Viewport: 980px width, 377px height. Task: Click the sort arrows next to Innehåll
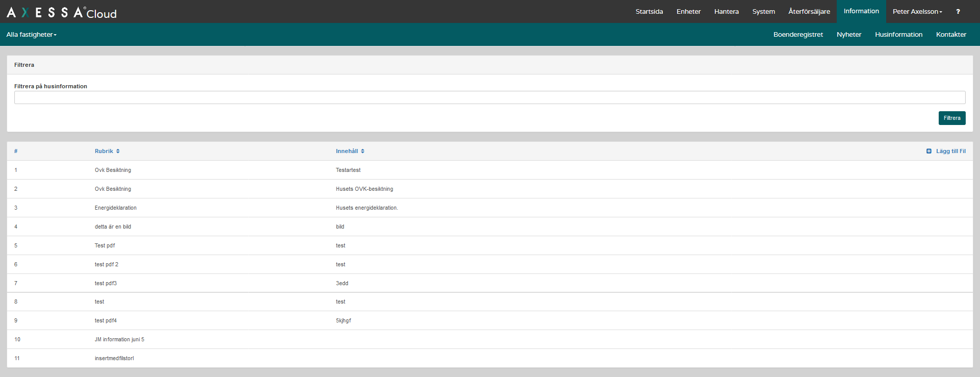click(x=363, y=151)
